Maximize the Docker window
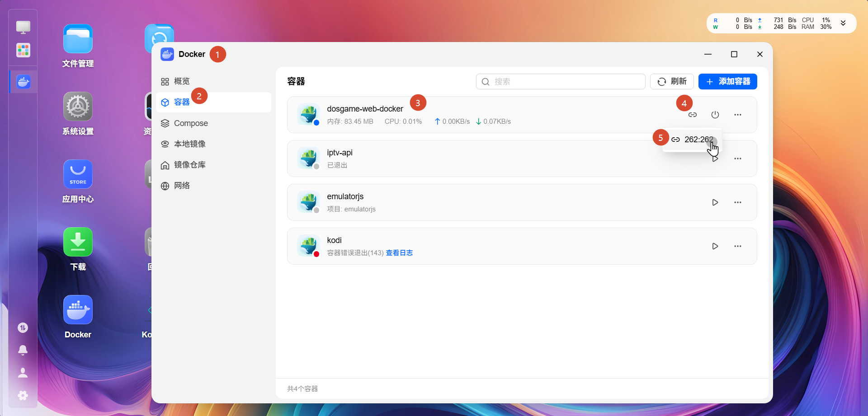The width and height of the screenshot is (868, 416). point(734,54)
